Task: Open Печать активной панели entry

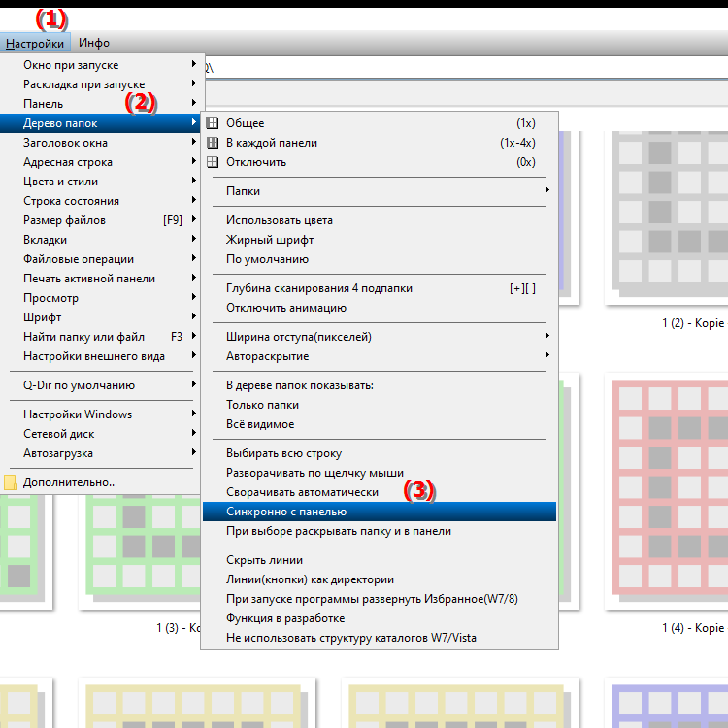Action: [x=100, y=279]
